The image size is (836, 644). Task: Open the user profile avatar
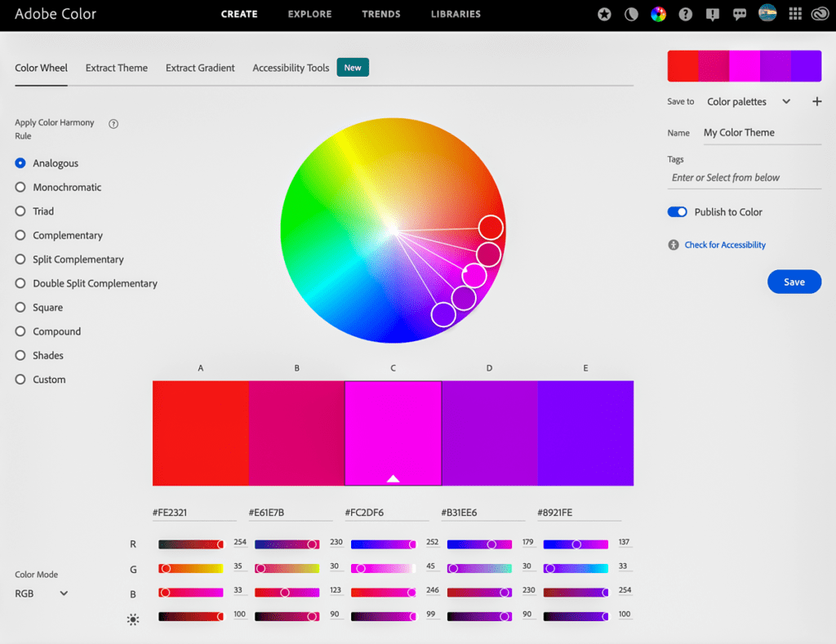point(767,13)
